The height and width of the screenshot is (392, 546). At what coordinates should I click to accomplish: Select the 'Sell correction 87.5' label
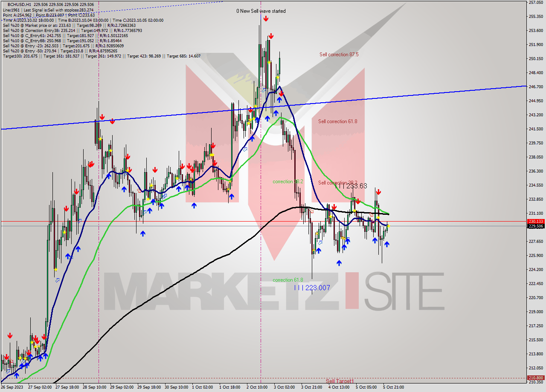point(339,55)
